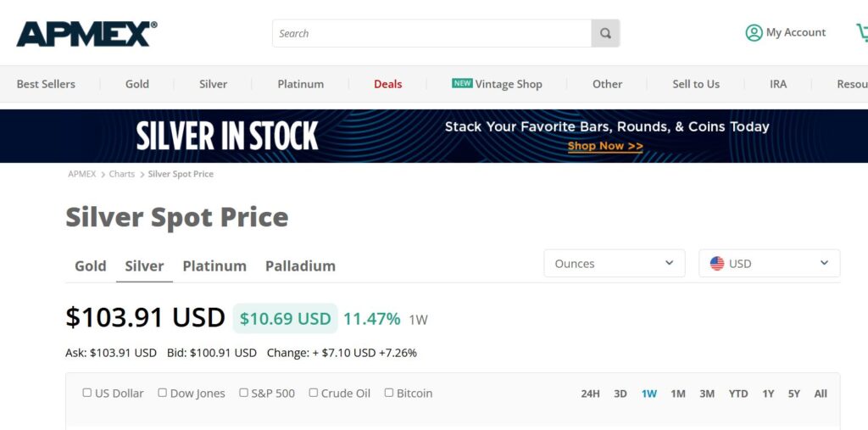Check the Dow Jones overlay box

[x=163, y=393]
